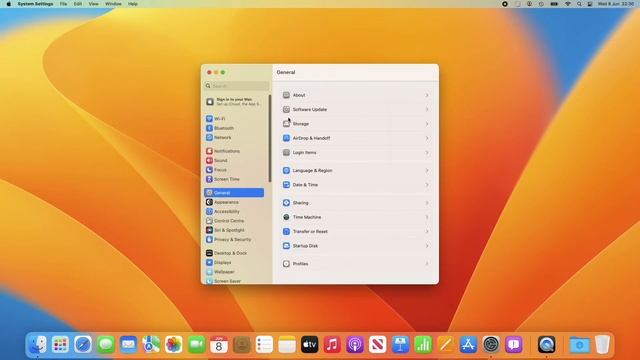Open Appearance settings in sidebar
640x360 pixels.
[234, 202]
